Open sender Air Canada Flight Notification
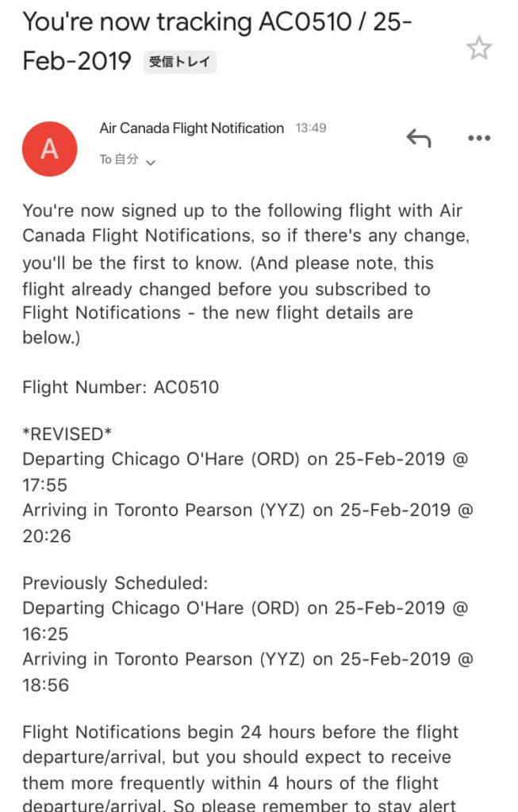The image size is (518, 812). pyautogui.click(x=192, y=128)
